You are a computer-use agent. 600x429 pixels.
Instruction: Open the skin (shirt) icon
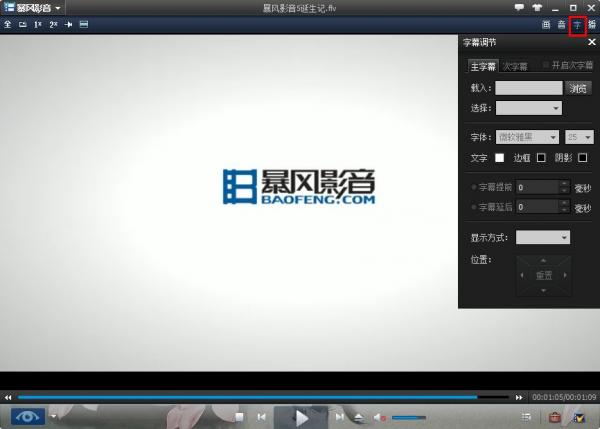(537, 7)
